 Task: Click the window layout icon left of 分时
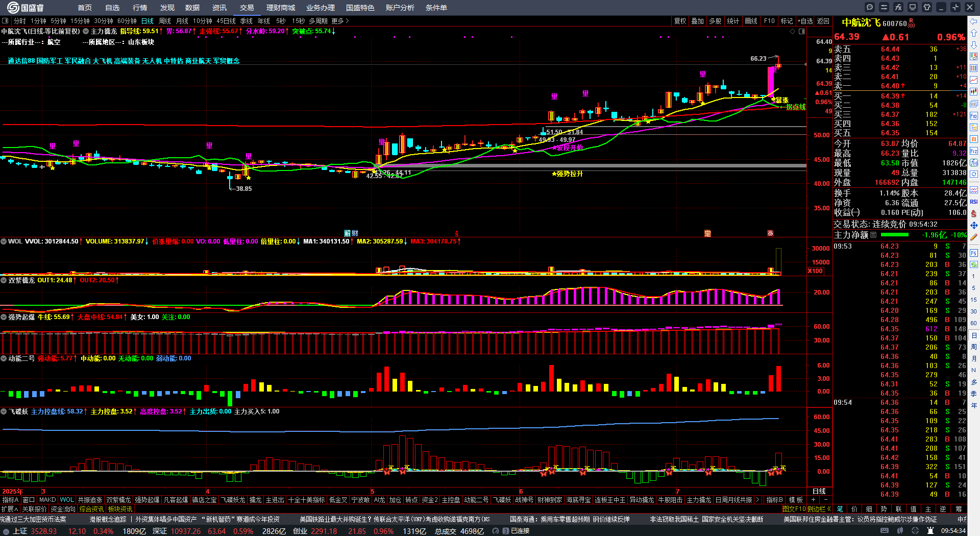coord(5,21)
